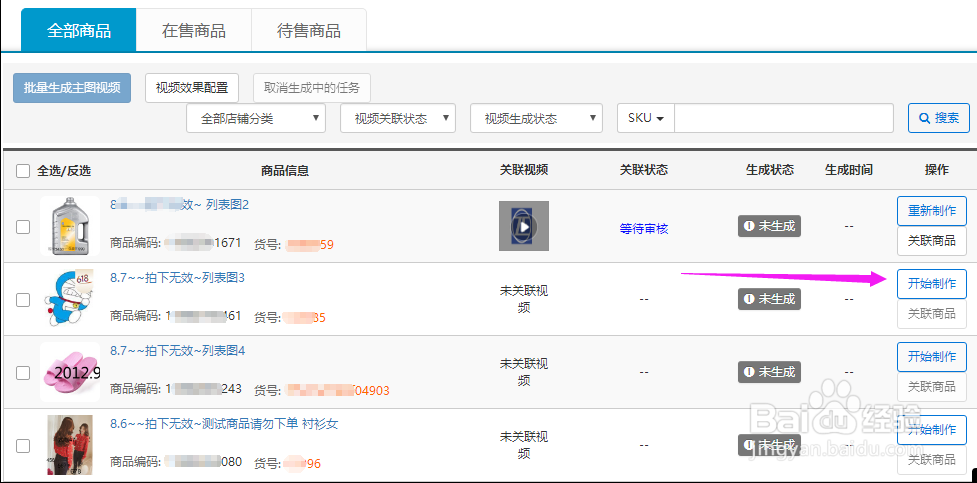
Task: Open the pink slippers product thumbnail
Action: pyautogui.click(x=70, y=372)
